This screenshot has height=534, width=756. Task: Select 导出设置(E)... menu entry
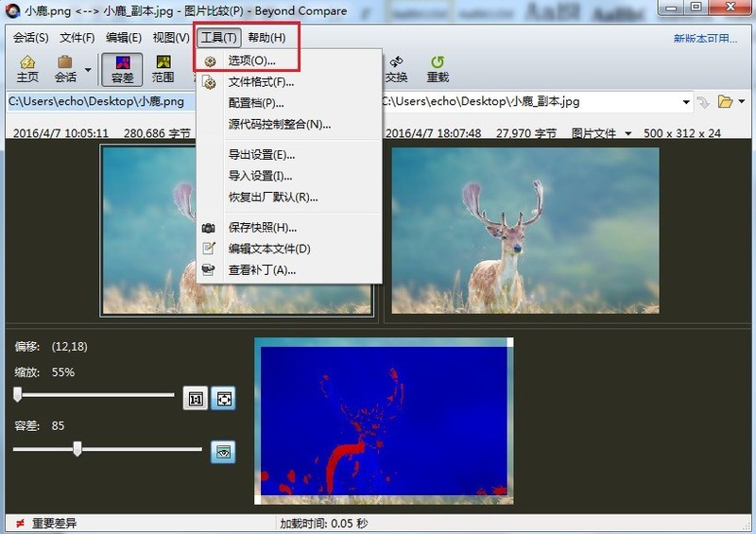[289, 155]
